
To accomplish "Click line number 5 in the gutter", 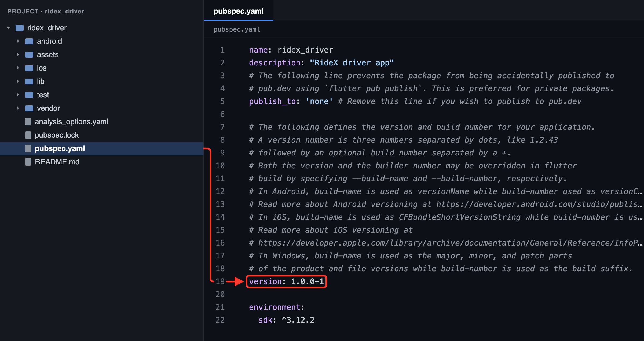I will 222,101.
